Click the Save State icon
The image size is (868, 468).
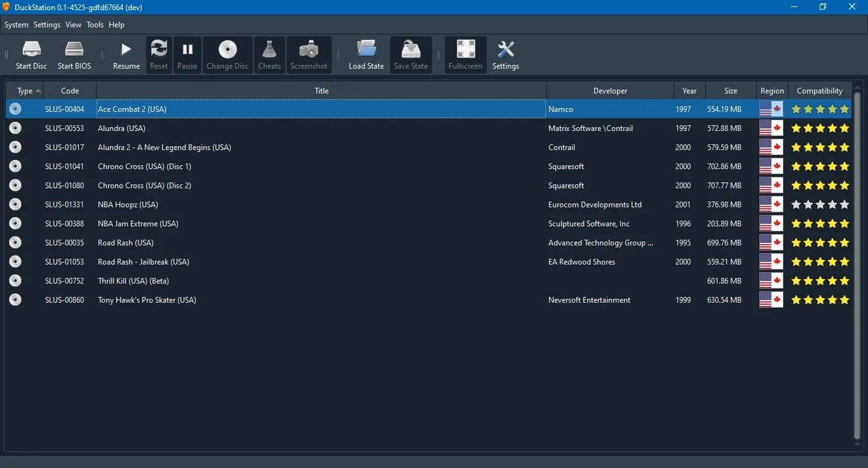click(410, 55)
